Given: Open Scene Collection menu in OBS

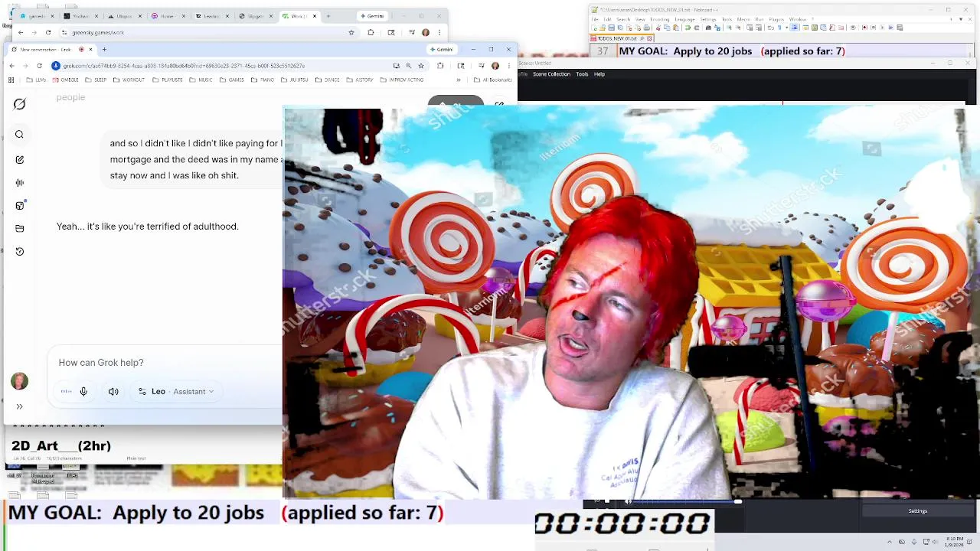Looking at the screenshot, I should (x=551, y=74).
